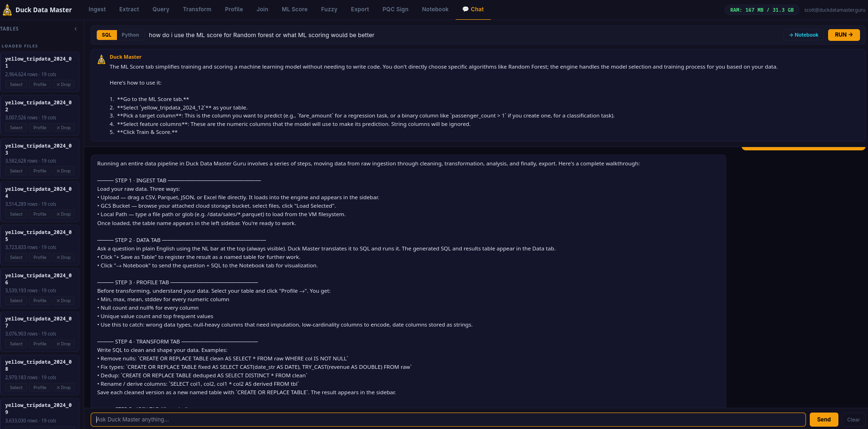868x429 pixels.
Task: Click Select for table yellow_tripdata_2024_05
Action: (x=16, y=257)
